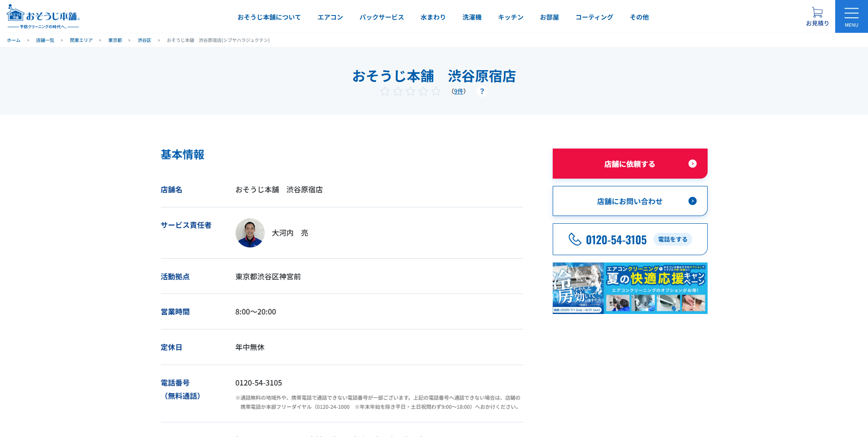Click 活動拠点 label
The width and height of the screenshot is (868, 437).
[175, 277]
